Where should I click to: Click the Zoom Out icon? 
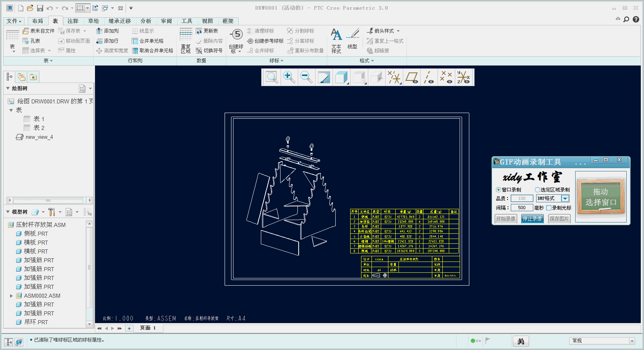pos(306,77)
